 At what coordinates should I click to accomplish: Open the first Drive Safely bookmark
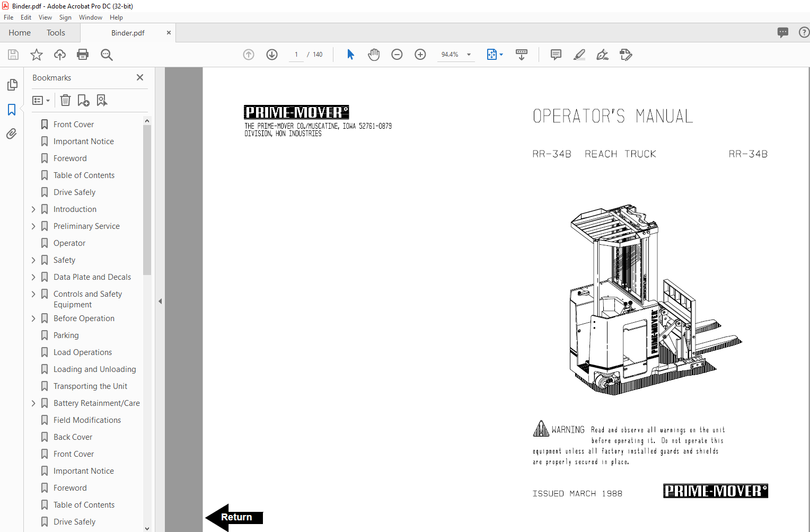[x=75, y=192]
